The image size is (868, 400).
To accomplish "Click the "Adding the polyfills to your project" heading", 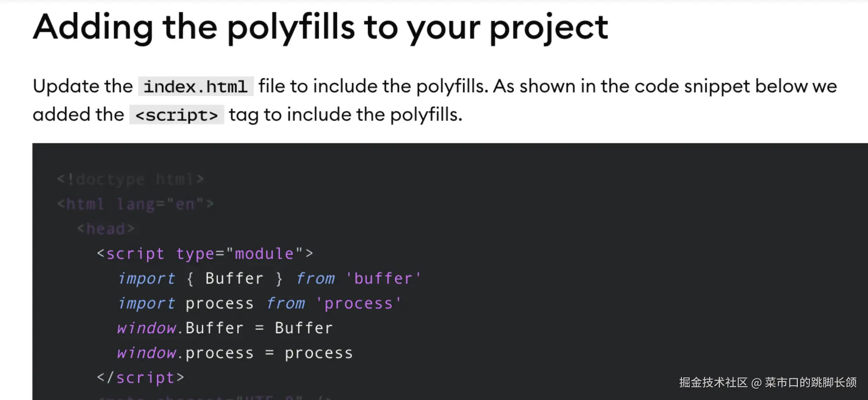I will click(x=321, y=27).
